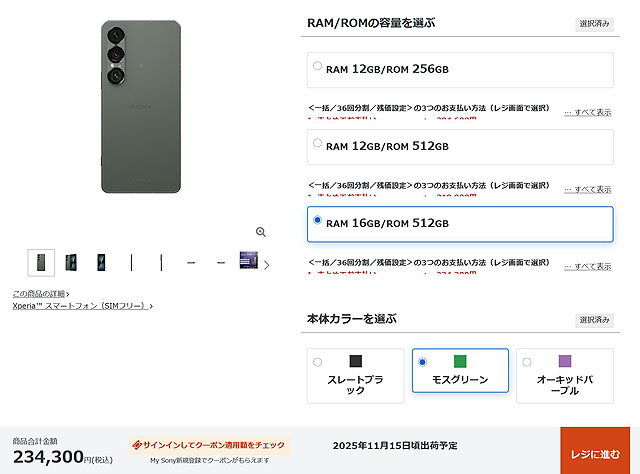This screenshot has height=474, width=640.
Task: Open the second thumbnail showing front and back
Action: pos(71,263)
